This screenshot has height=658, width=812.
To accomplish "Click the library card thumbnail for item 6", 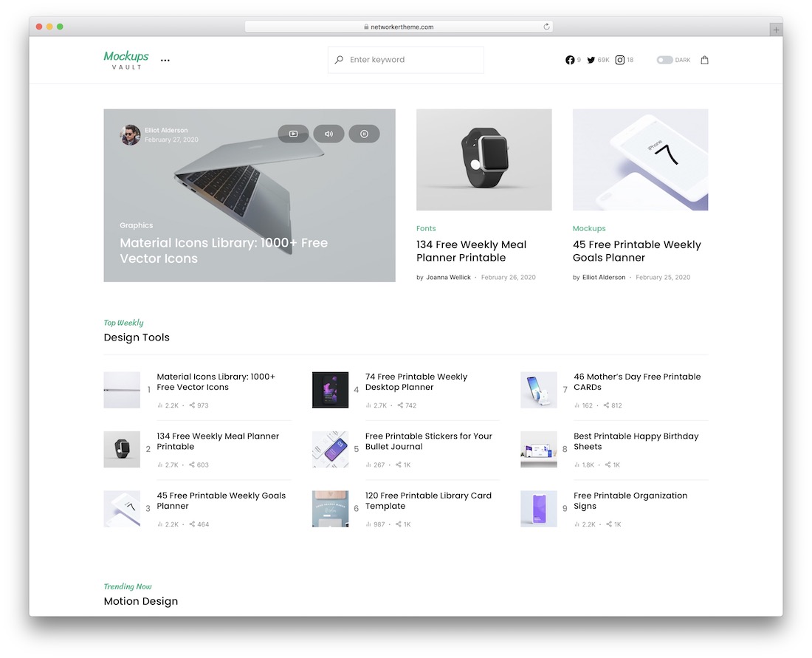I will coord(331,509).
